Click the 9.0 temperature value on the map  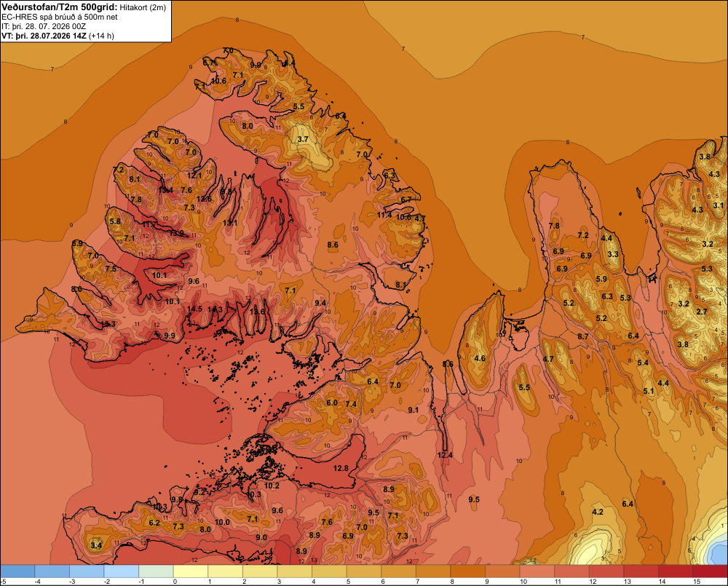[x=261, y=537]
